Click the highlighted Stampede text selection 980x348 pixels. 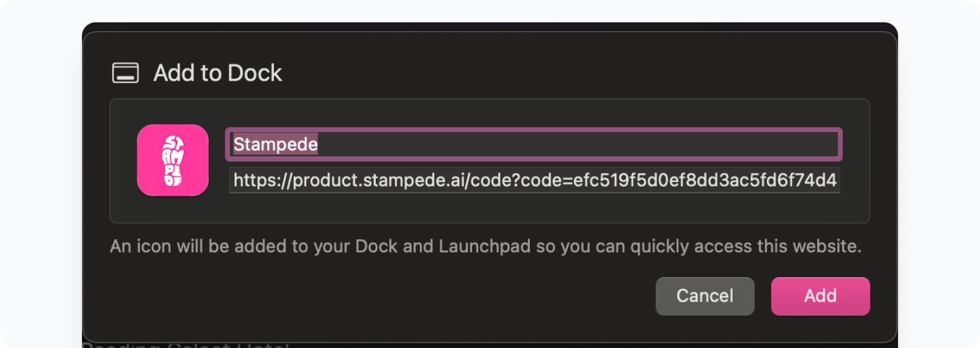[275, 144]
